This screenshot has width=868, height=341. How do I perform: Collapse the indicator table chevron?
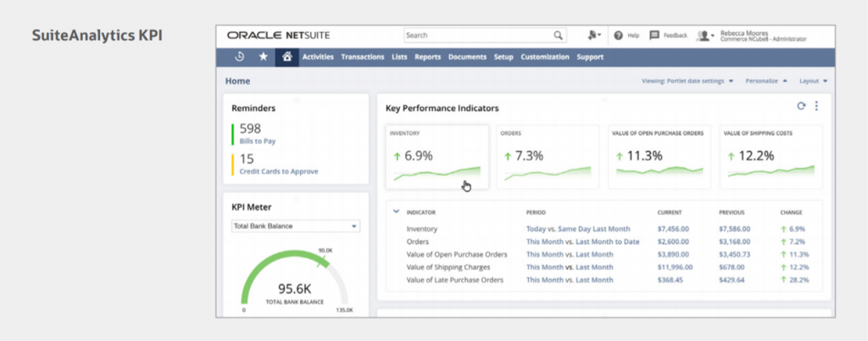[396, 211]
